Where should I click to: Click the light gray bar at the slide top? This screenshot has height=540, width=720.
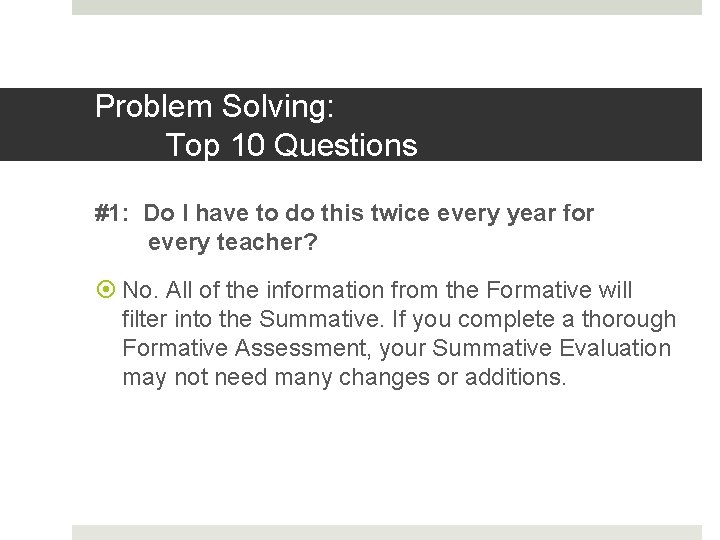point(387,7)
